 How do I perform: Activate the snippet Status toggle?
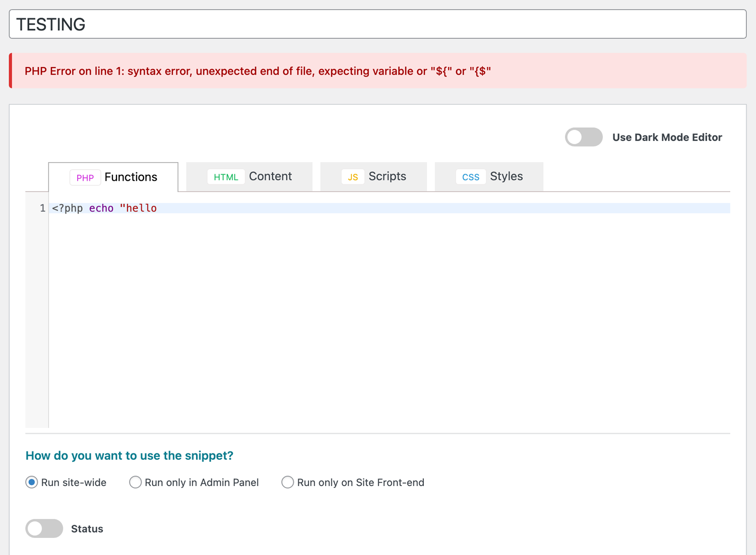pyautogui.click(x=44, y=529)
